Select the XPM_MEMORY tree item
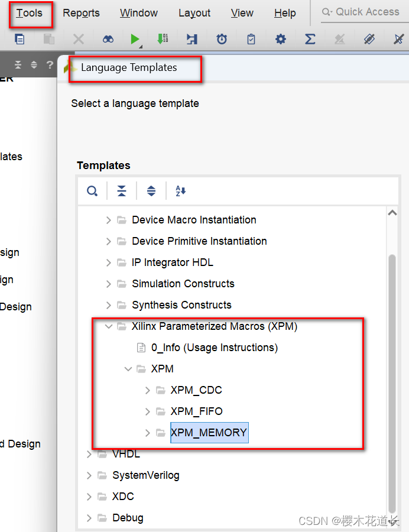The image size is (409, 532). 209,433
